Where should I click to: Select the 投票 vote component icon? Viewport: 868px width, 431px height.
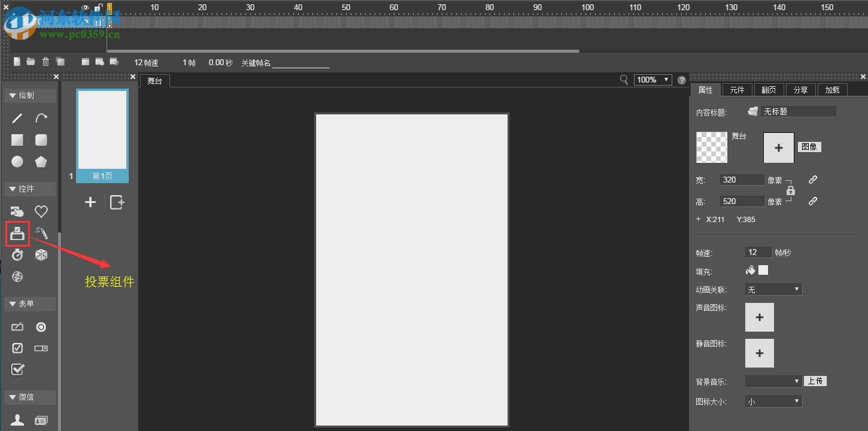tap(17, 233)
